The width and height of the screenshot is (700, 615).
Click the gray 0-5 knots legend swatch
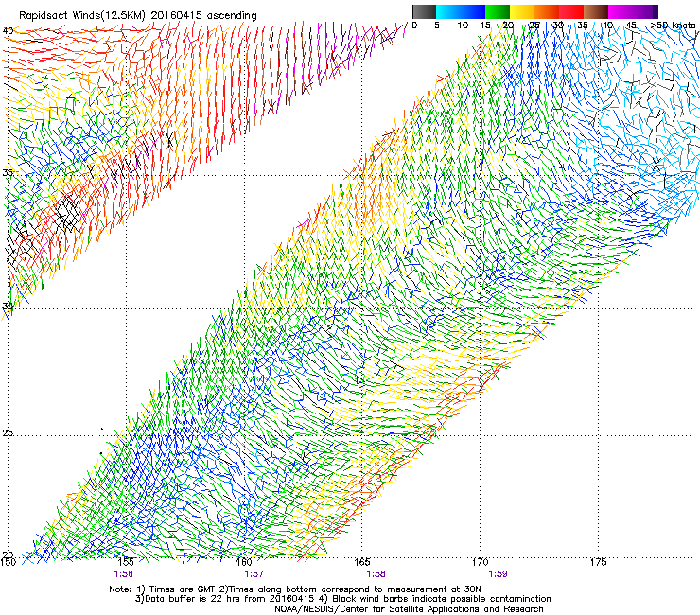tap(424, 11)
